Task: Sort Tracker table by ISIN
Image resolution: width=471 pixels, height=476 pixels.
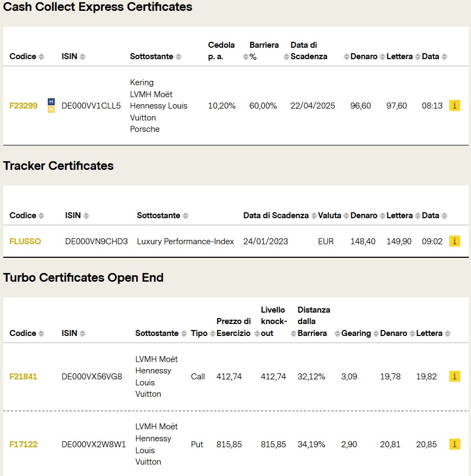Action: 86,216
